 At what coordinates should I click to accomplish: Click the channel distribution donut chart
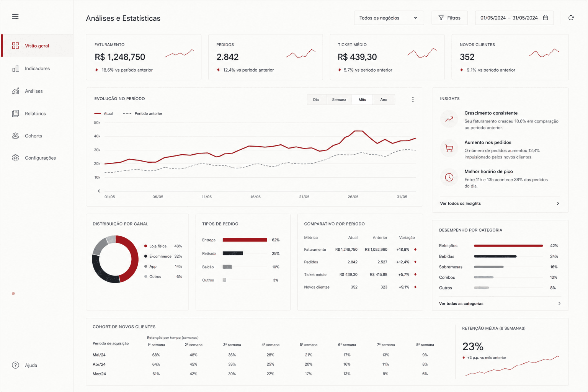[x=115, y=259]
